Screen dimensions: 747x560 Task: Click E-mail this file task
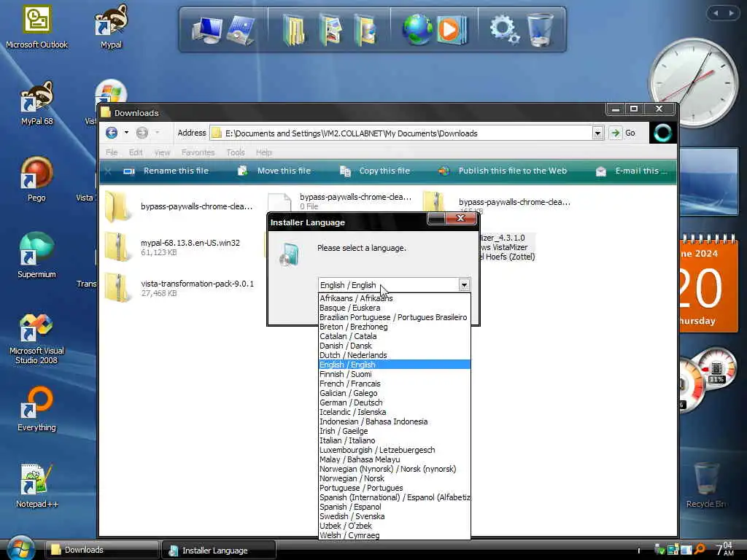[632, 171]
